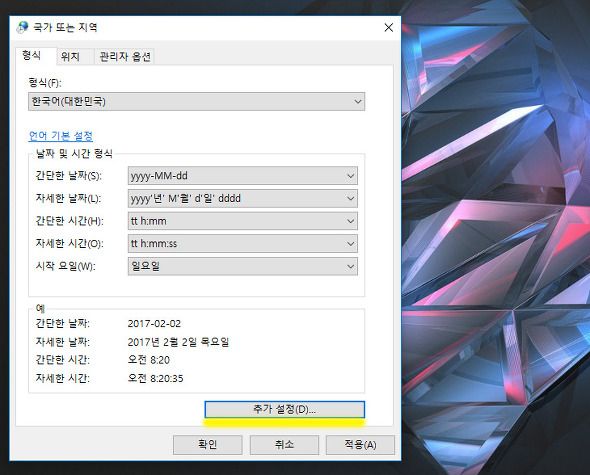Click the 간단한 날짜(S): label

click(68, 176)
